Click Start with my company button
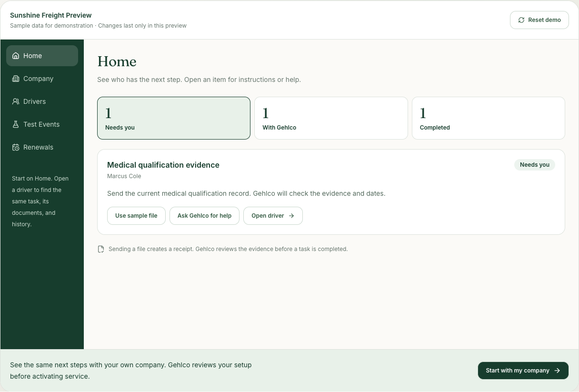This screenshot has height=392, width=579. pos(523,371)
